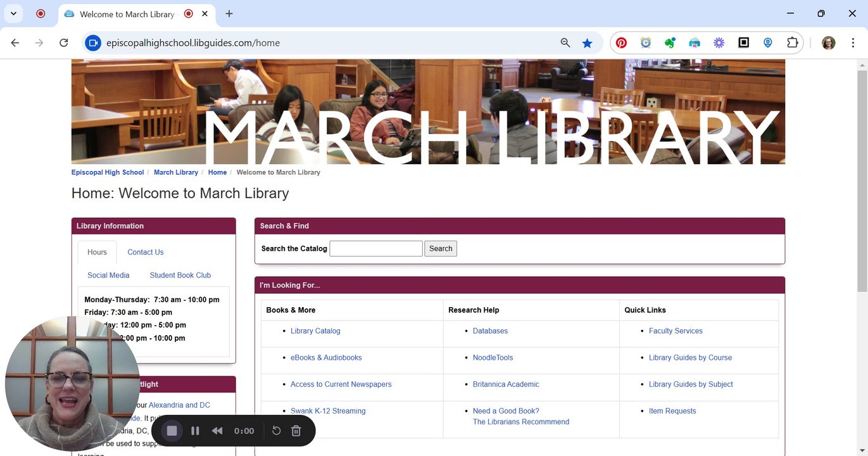The width and height of the screenshot is (868, 456).
Task: Click the "Research Help" column header
Action: tap(474, 310)
